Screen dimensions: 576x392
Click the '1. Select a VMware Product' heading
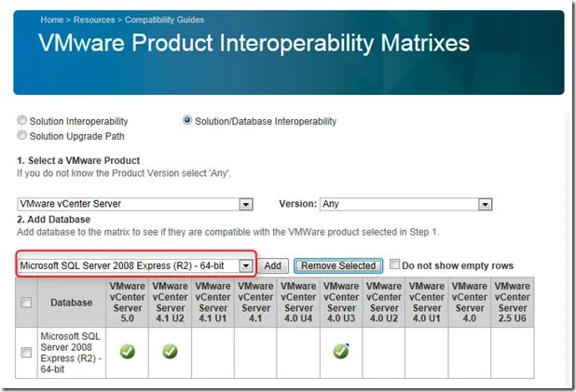pos(78,160)
